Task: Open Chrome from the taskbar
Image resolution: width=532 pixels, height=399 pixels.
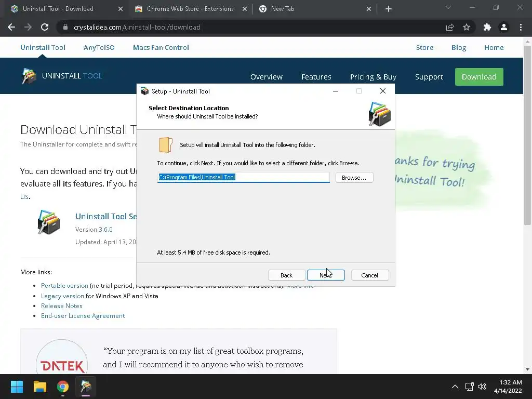Action: [x=63, y=387]
